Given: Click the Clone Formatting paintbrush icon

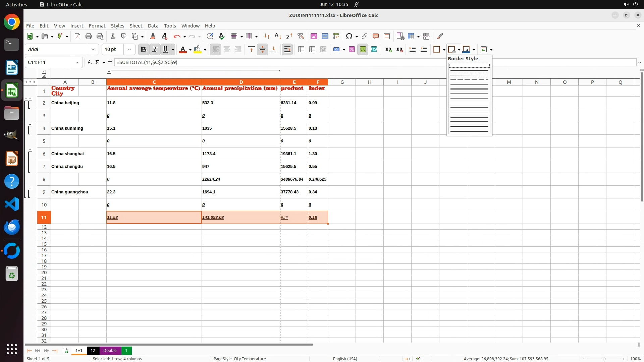Looking at the screenshot, I should [x=153, y=36].
